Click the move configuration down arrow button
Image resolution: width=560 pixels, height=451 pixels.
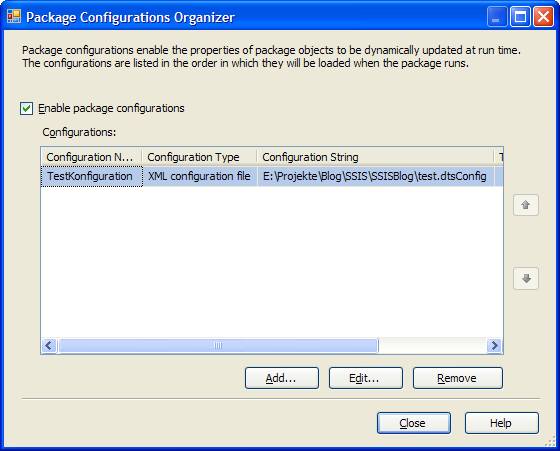click(x=525, y=278)
